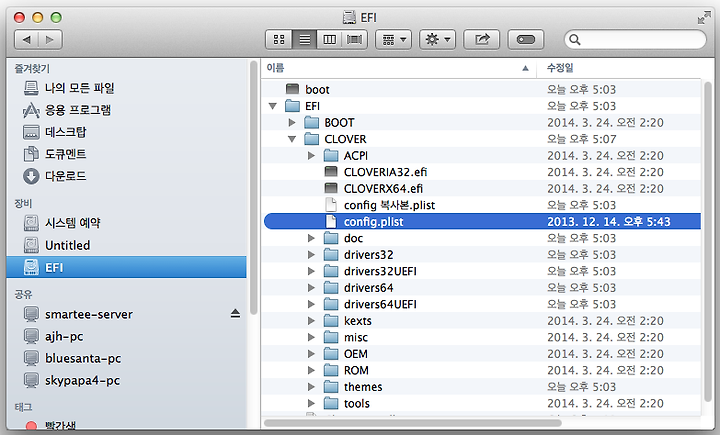Image resolution: width=720 pixels, height=435 pixels.
Task: Select config 복사본.plist file
Action: pyautogui.click(x=482, y=205)
